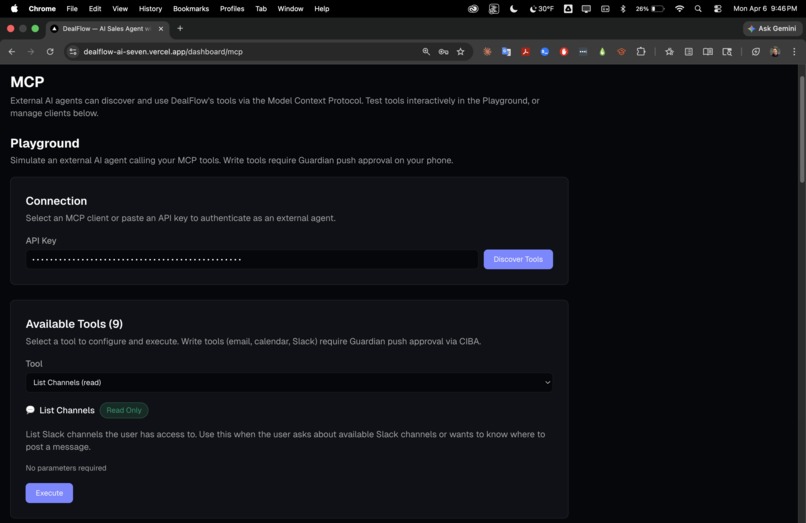806x523 pixels.
Task: Bookmark this page with the star icon
Action: point(461,51)
